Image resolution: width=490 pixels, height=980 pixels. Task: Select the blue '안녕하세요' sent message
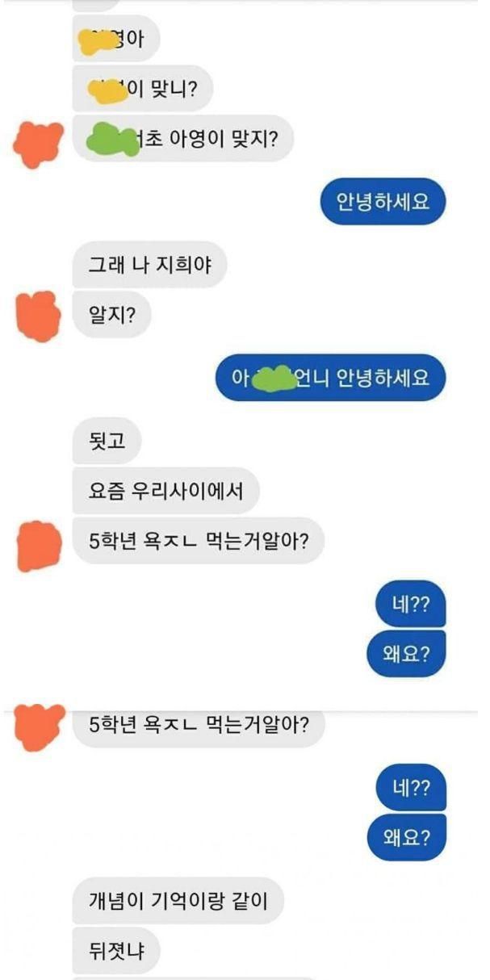point(381,201)
